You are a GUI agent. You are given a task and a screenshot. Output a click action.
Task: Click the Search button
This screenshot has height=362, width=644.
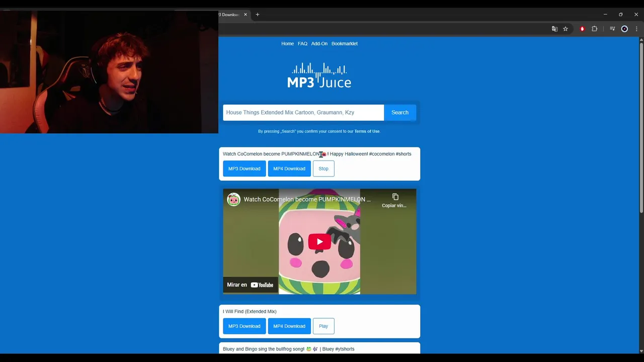(x=400, y=113)
